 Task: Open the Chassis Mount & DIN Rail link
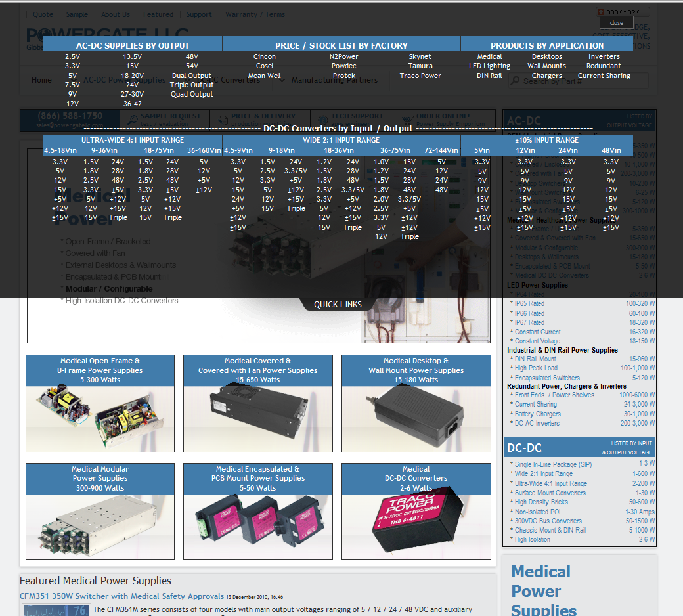[x=550, y=530]
